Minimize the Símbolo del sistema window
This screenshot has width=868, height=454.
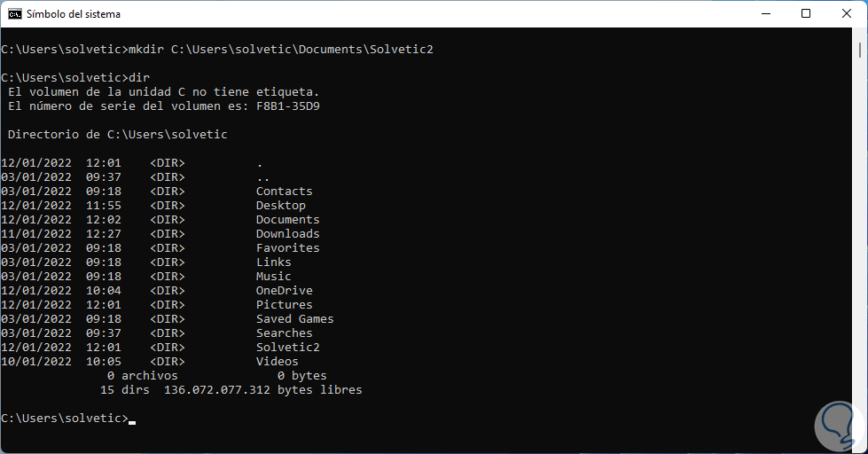point(764,14)
